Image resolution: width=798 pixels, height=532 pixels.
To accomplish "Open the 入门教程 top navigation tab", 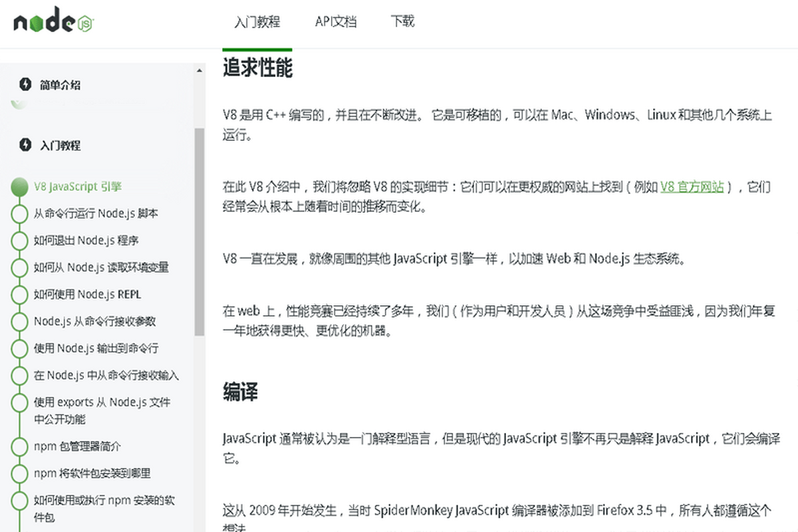I will click(257, 22).
